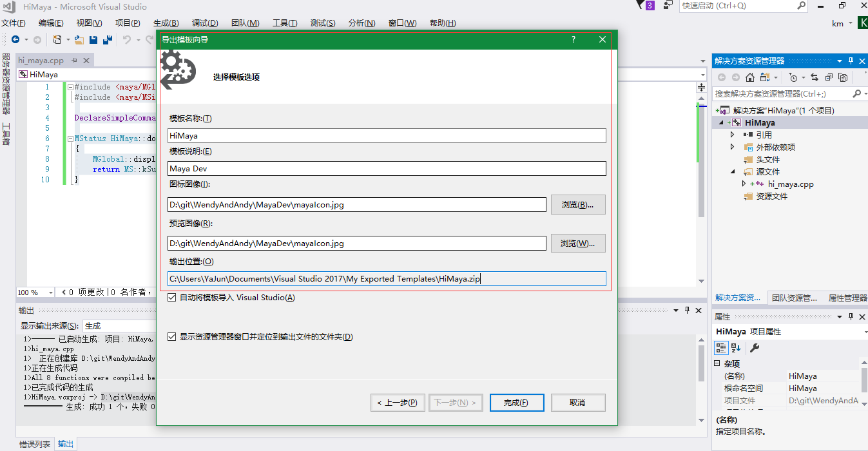868x451 pixels.
Task: Click Alphabetical sort icon in Properties
Action: click(x=736, y=348)
